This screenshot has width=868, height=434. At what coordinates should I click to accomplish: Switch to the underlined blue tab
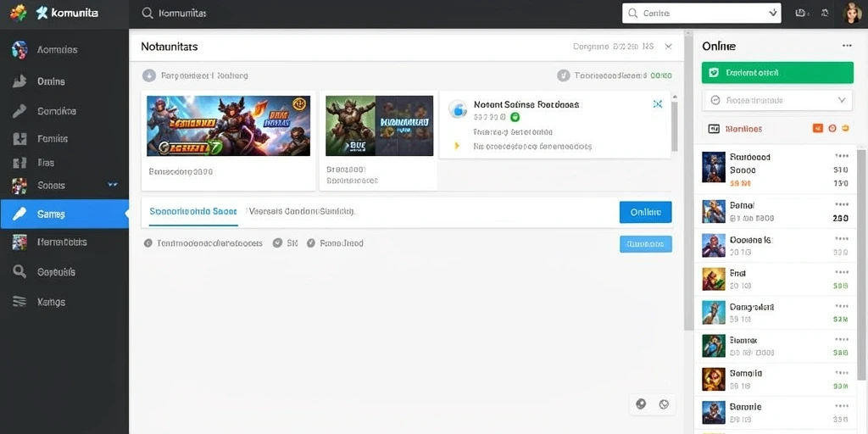(193, 211)
